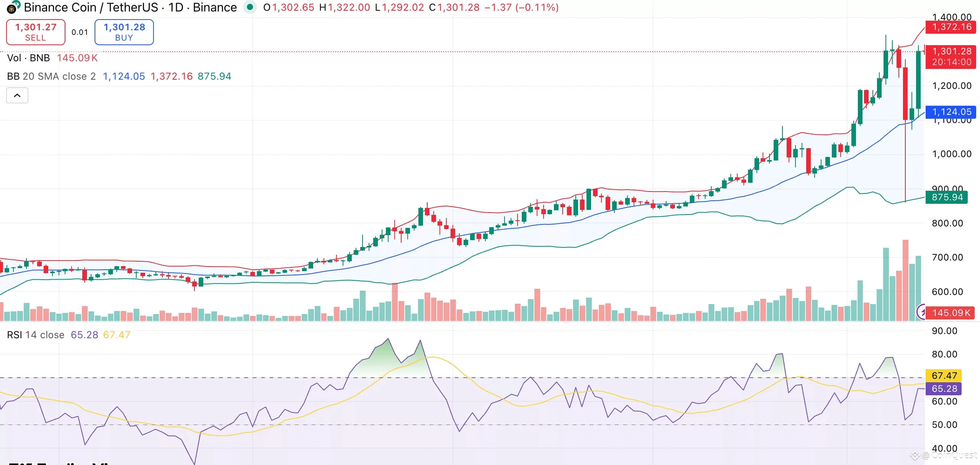
Task: Click the red SELL 1,301.27 button
Action: point(36,32)
